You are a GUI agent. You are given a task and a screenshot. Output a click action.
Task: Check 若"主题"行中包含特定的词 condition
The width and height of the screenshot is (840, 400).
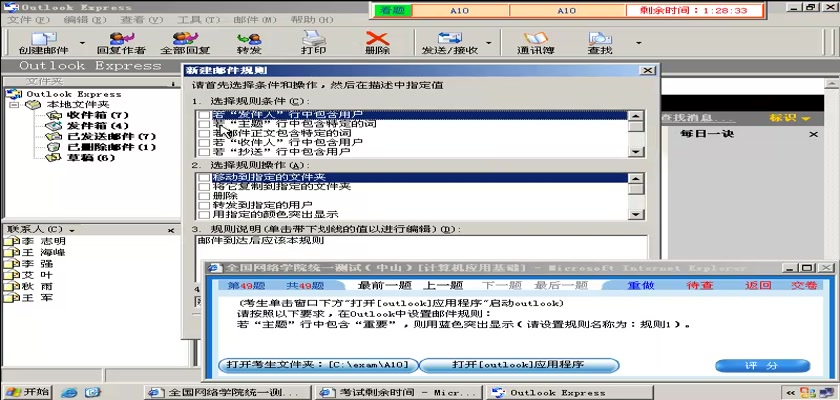click(204, 124)
